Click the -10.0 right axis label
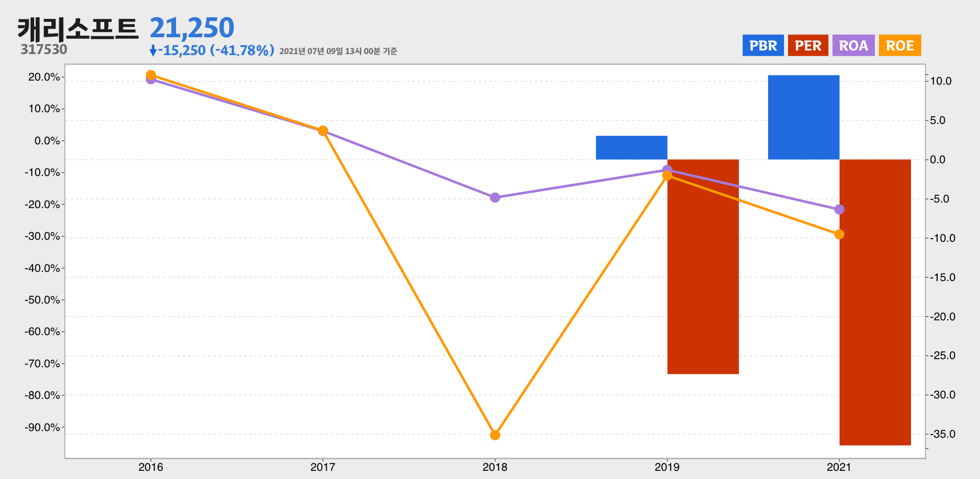 pos(943,238)
